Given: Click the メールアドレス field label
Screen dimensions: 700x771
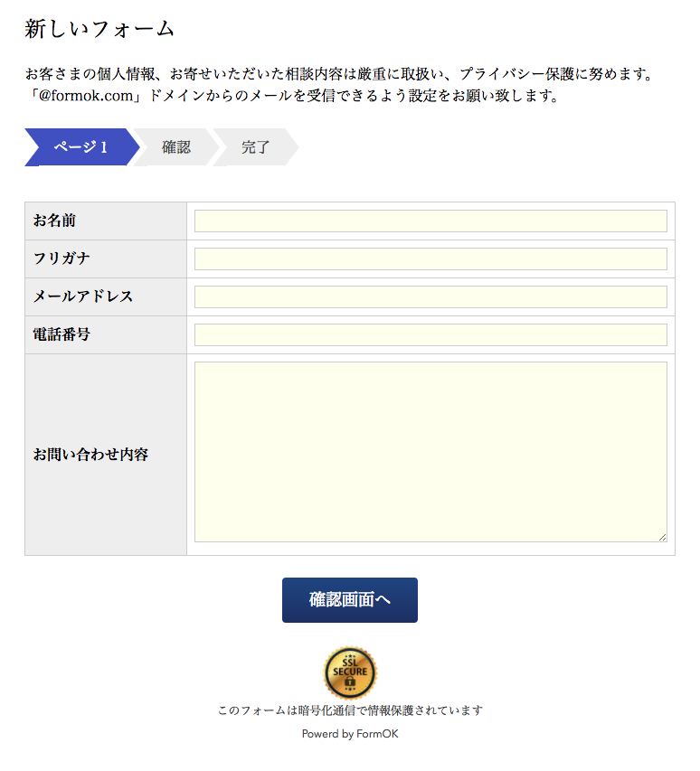Looking at the screenshot, I should (83, 296).
